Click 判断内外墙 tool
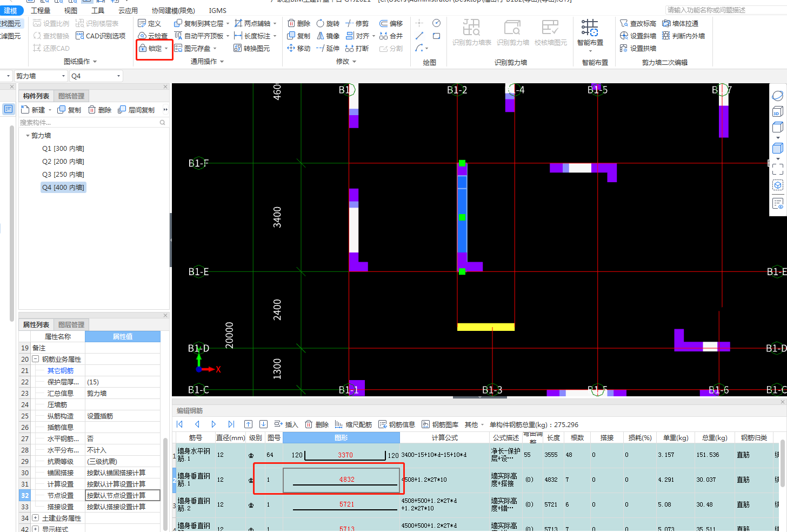Image resolution: width=787 pixels, height=532 pixels. [x=683, y=36]
